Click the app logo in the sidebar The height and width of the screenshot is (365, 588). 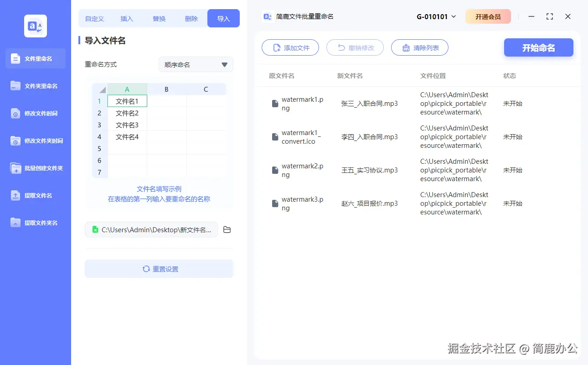[36, 26]
